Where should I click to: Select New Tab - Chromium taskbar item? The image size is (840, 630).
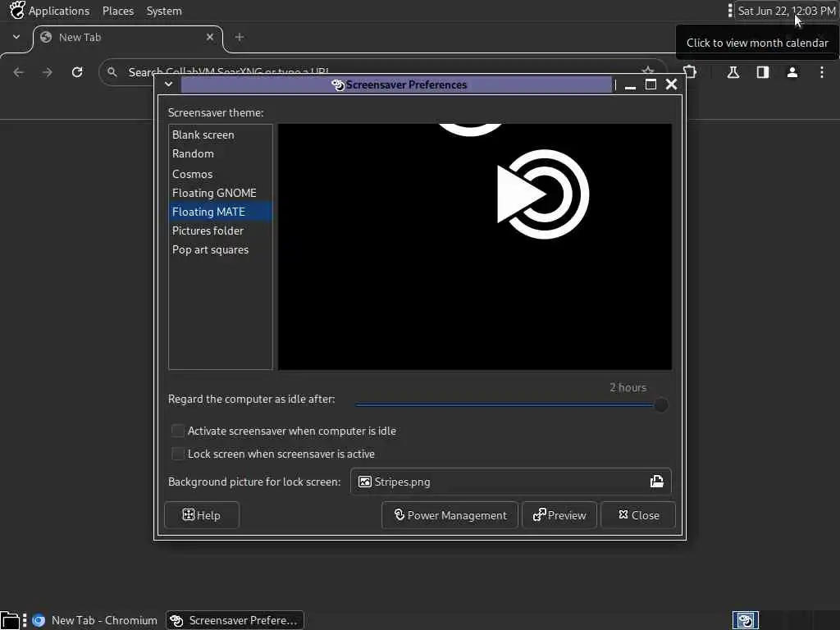click(95, 620)
